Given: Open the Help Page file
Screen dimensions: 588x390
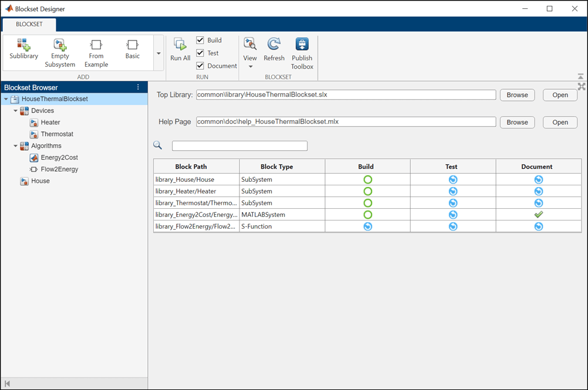Looking at the screenshot, I should pyautogui.click(x=560, y=123).
